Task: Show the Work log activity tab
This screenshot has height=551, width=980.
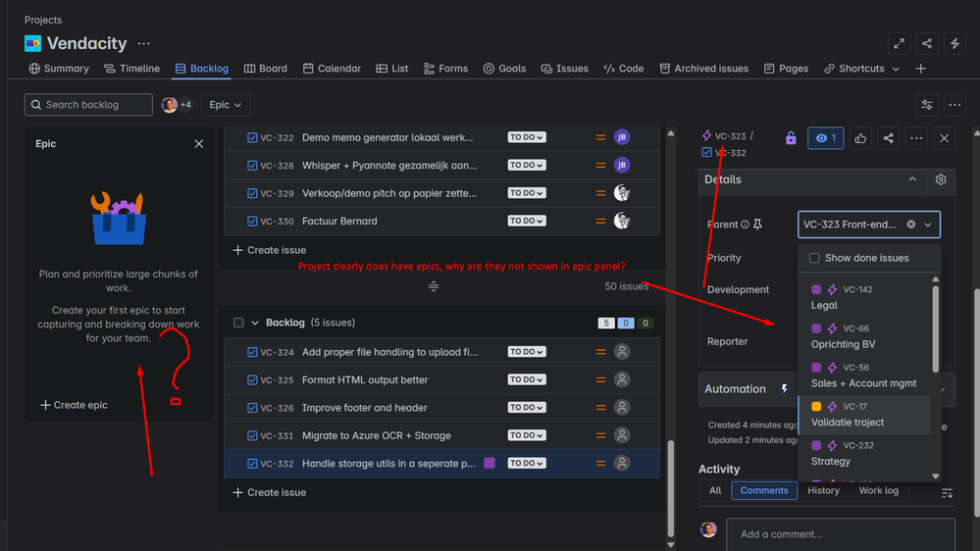Action: 878,490
